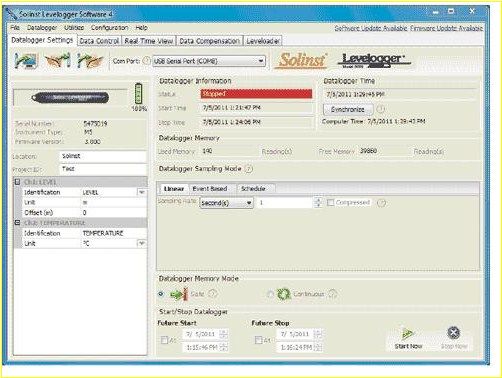Open the Datalogger menu
The height and width of the screenshot is (378, 502).
tap(42, 28)
